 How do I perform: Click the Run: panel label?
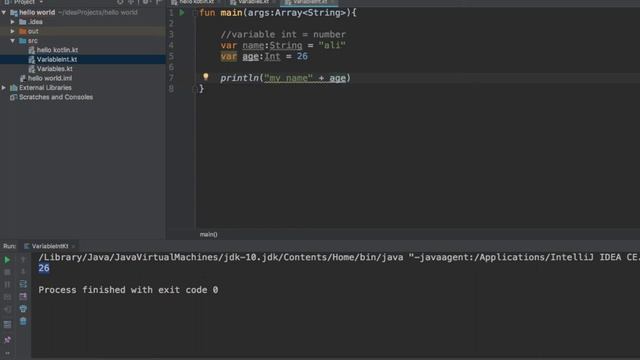tap(9, 246)
